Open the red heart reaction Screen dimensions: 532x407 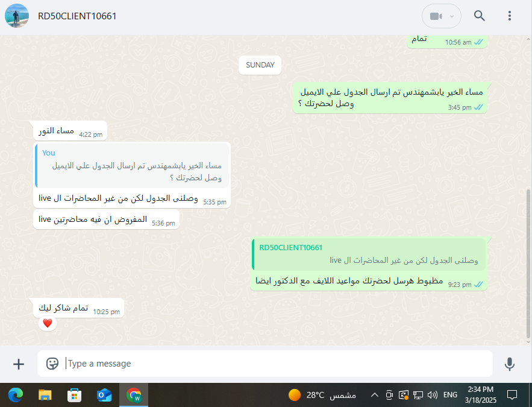coord(48,323)
